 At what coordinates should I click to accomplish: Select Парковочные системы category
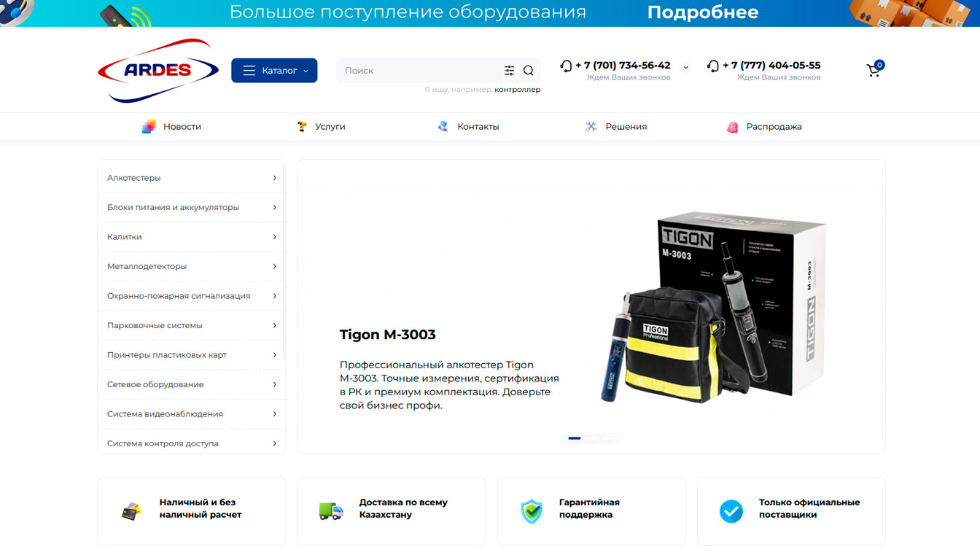click(155, 325)
